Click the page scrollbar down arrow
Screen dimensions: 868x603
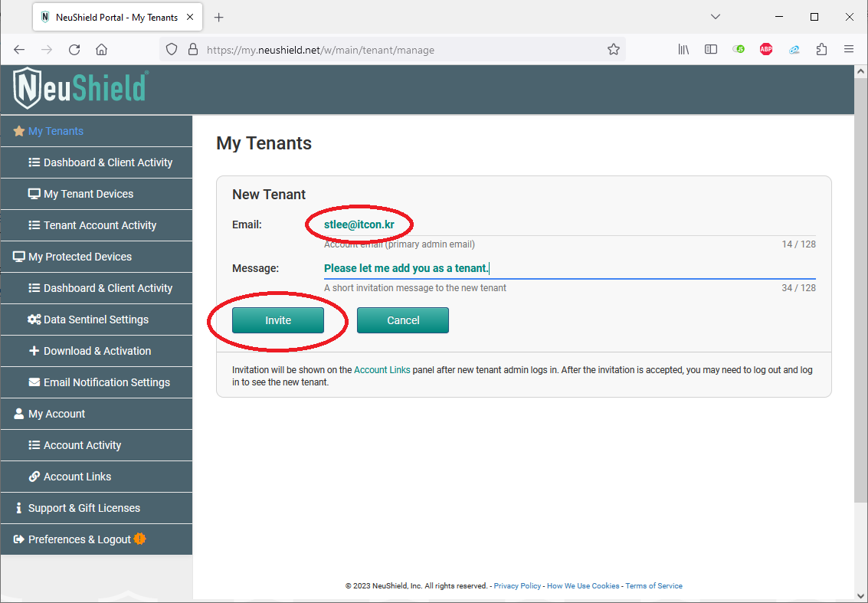click(x=861, y=596)
